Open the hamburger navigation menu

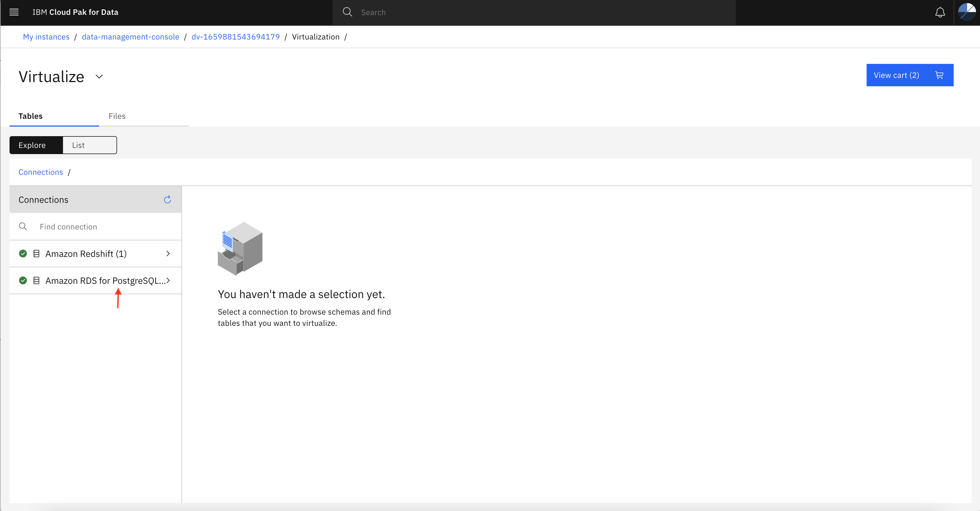tap(14, 12)
